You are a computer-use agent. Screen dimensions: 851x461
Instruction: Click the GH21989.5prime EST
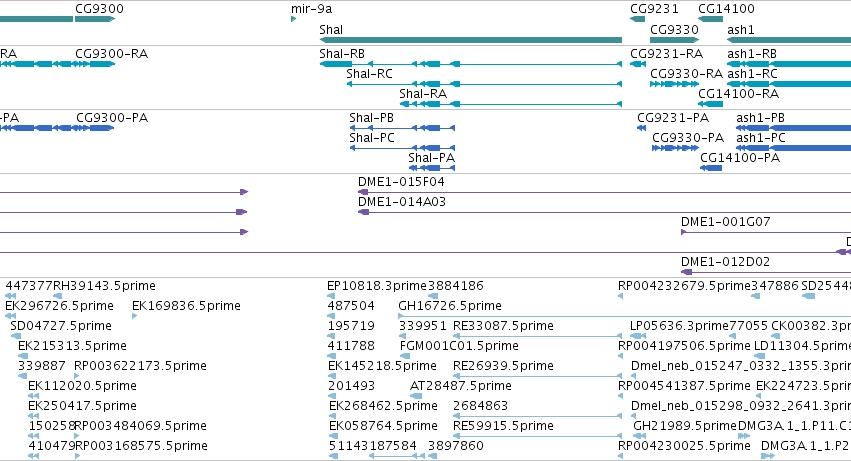coord(639,436)
